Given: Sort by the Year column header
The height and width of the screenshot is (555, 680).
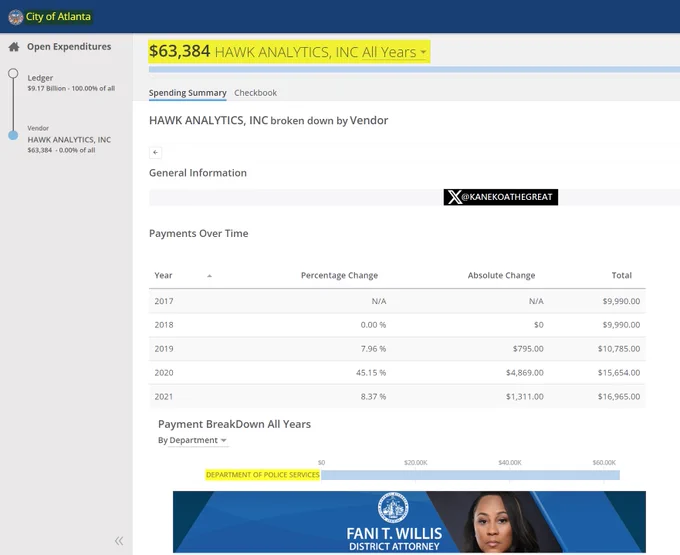Looking at the screenshot, I should coord(163,275).
